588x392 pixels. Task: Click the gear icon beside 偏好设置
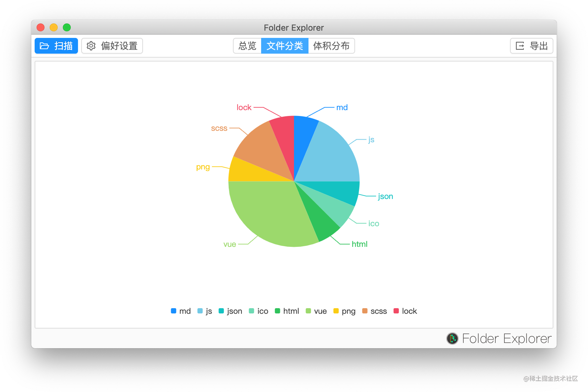[x=91, y=46]
